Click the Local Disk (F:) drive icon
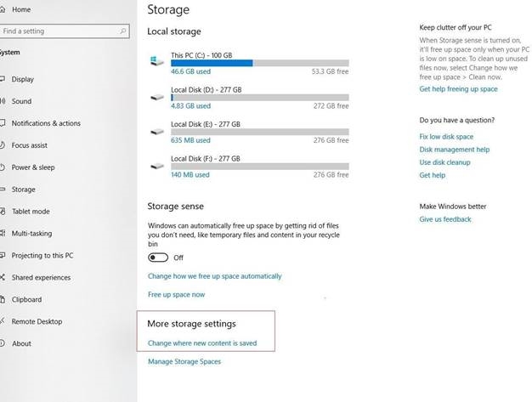 (x=156, y=166)
